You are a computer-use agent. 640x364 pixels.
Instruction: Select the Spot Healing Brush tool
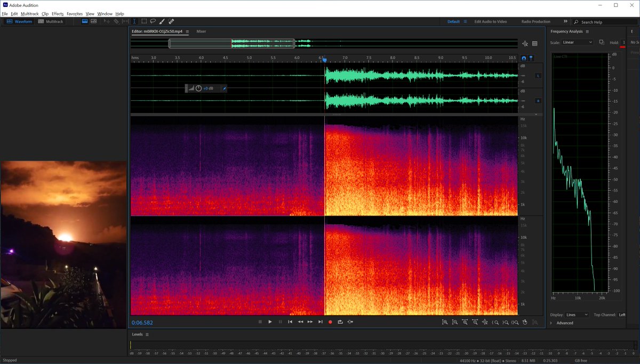171,21
